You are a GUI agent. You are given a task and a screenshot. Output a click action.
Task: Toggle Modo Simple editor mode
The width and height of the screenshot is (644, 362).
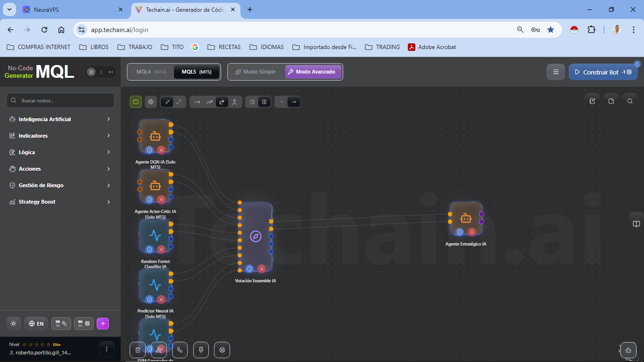256,72
